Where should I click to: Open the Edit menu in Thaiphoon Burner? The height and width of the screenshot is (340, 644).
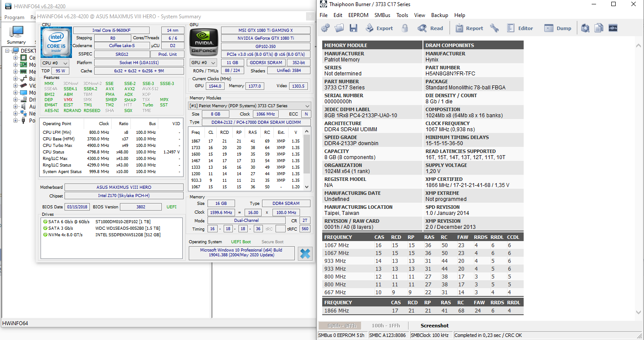[x=338, y=15]
